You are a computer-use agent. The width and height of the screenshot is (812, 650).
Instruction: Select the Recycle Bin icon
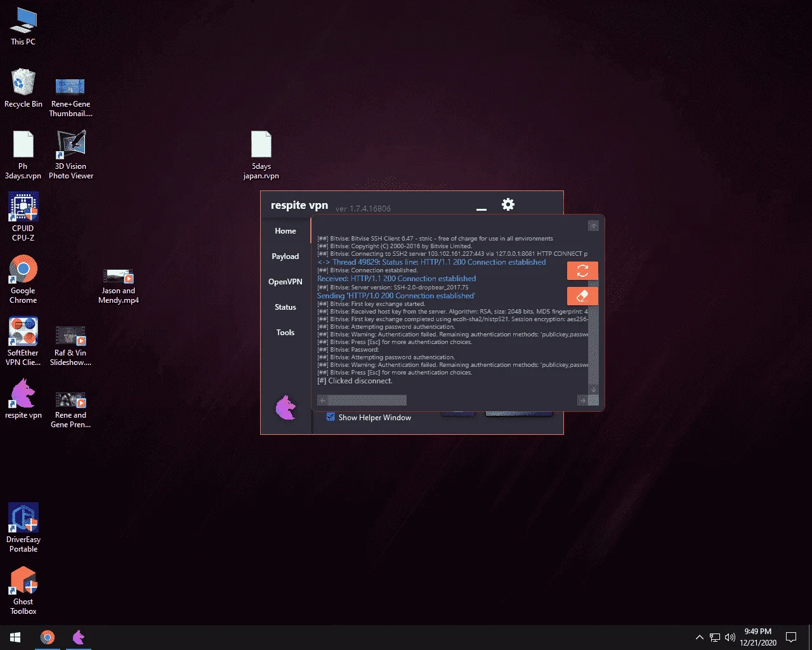tap(23, 88)
